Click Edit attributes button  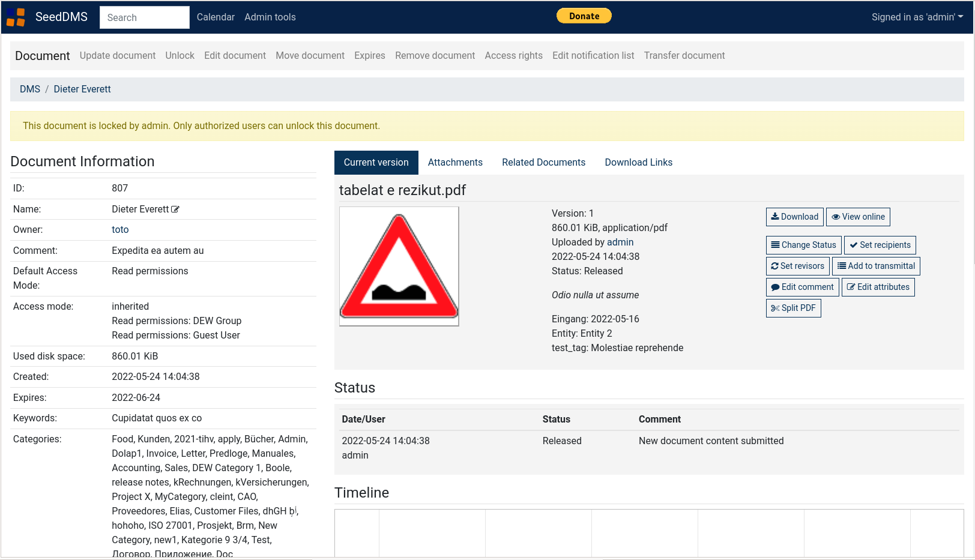tap(878, 287)
